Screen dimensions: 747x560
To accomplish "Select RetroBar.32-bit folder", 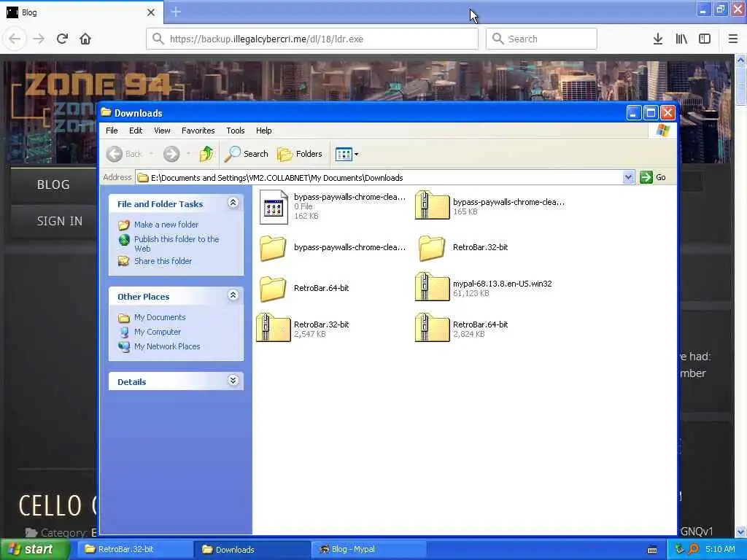I will 462,248.
